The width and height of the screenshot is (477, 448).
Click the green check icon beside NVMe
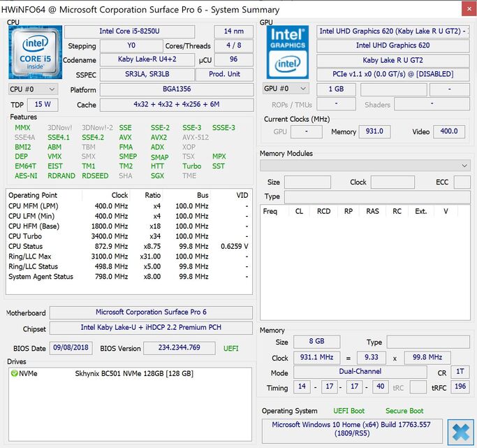coord(14,373)
